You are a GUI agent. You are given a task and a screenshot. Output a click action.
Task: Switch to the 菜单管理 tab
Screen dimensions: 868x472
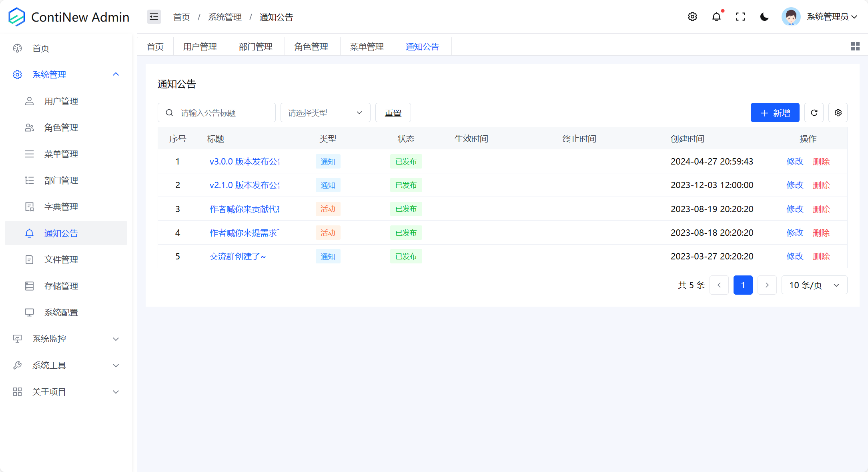[367, 46]
